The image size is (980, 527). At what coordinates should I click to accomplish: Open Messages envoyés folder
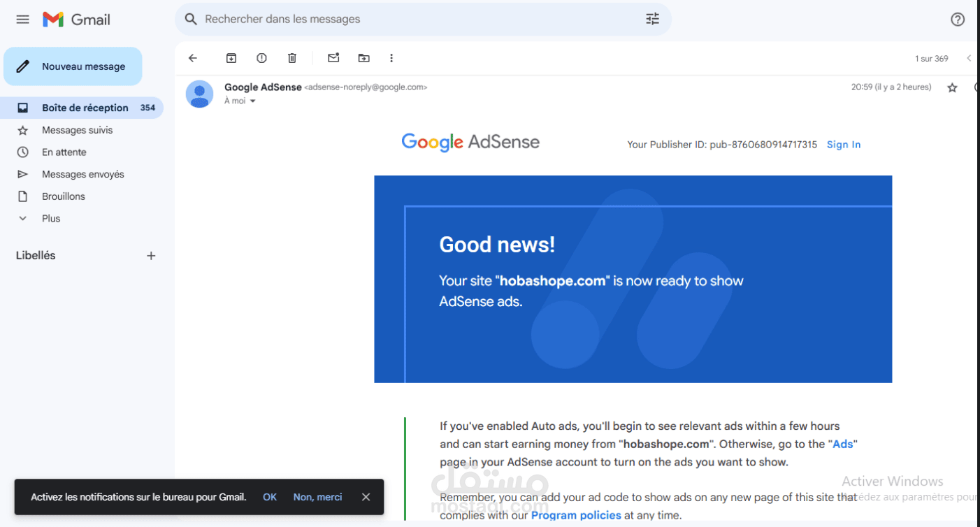(x=82, y=174)
